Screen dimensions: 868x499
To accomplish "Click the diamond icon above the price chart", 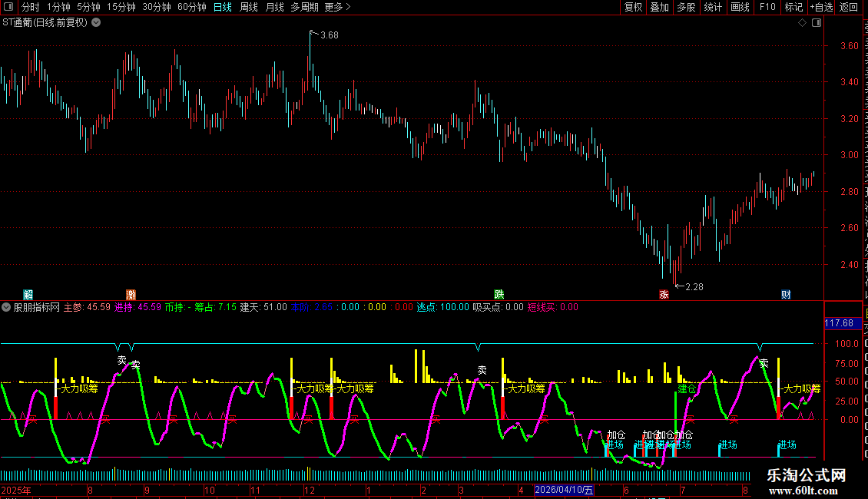I will [x=802, y=23].
